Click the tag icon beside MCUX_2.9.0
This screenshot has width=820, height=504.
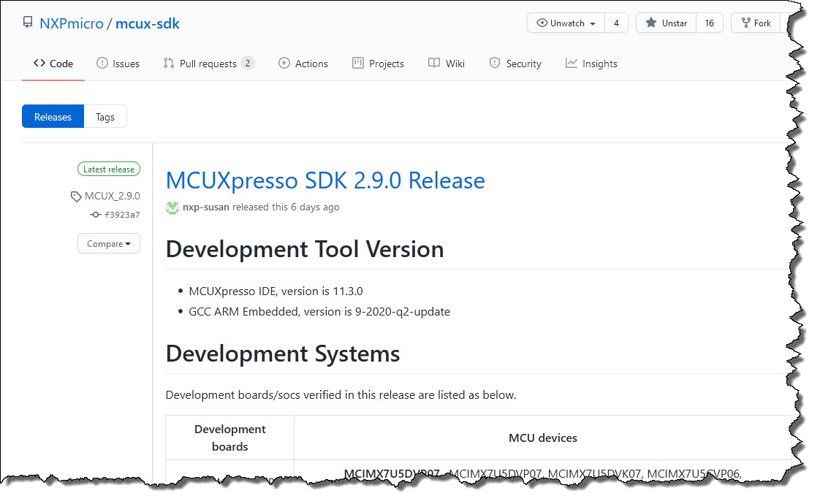pyautogui.click(x=75, y=196)
